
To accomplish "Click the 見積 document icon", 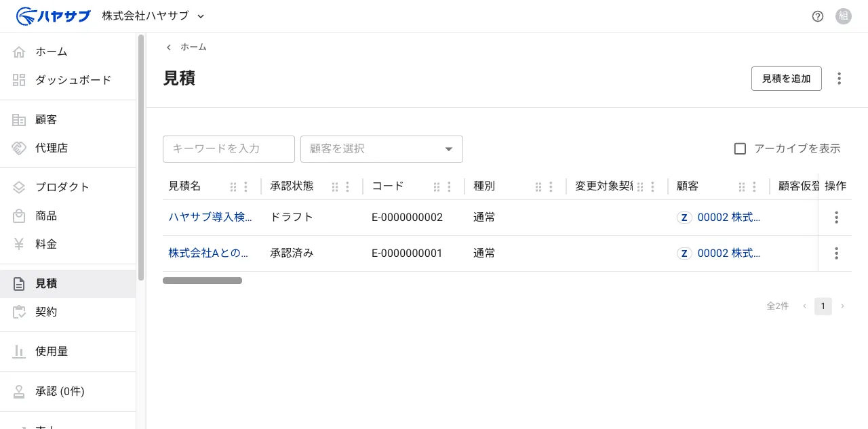I will [x=19, y=284].
